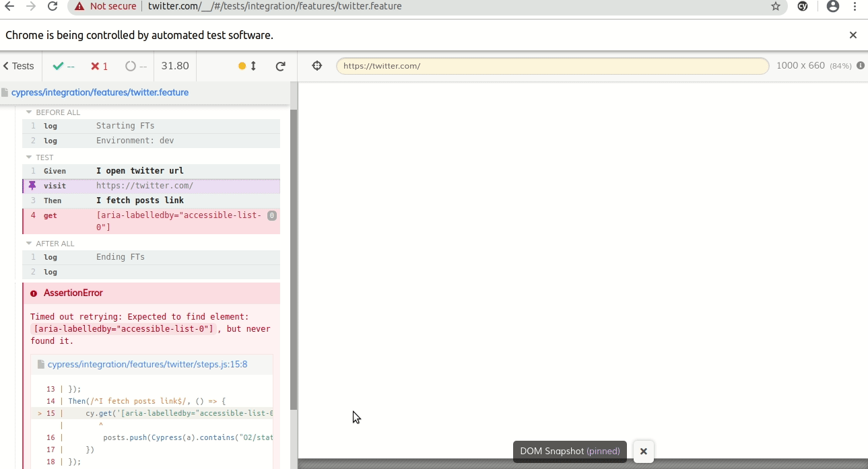The width and height of the screenshot is (868, 469).
Task: Close the automated test software banner
Action: (x=853, y=35)
